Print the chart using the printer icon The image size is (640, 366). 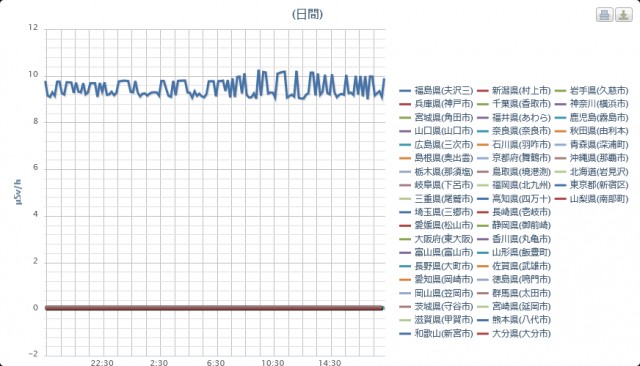click(x=604, y=15)
